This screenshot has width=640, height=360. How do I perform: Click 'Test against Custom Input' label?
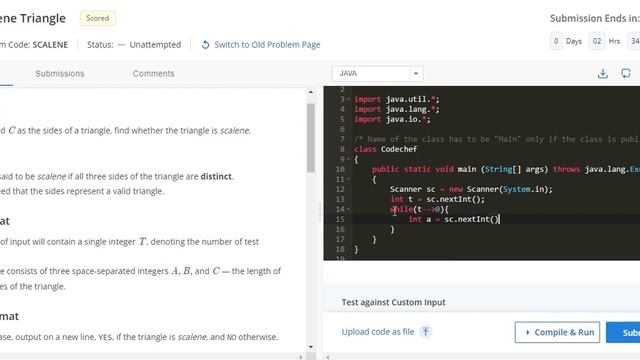(x=393, y=302)
